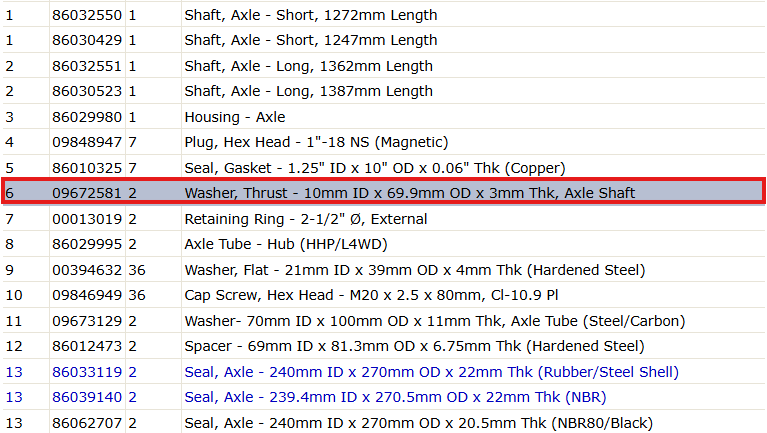This screenshot has height=433, width=767.
Task: Click part number 09672581
Action: tap(87, 193)
